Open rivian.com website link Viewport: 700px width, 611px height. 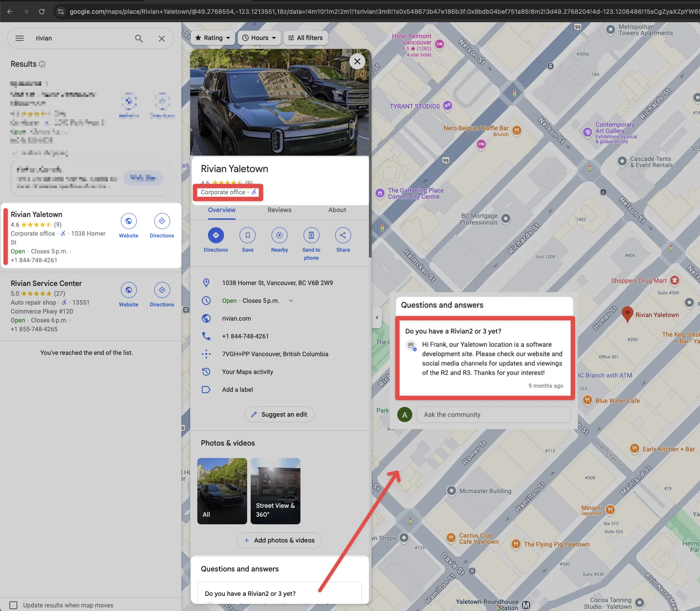click(236, 318)
